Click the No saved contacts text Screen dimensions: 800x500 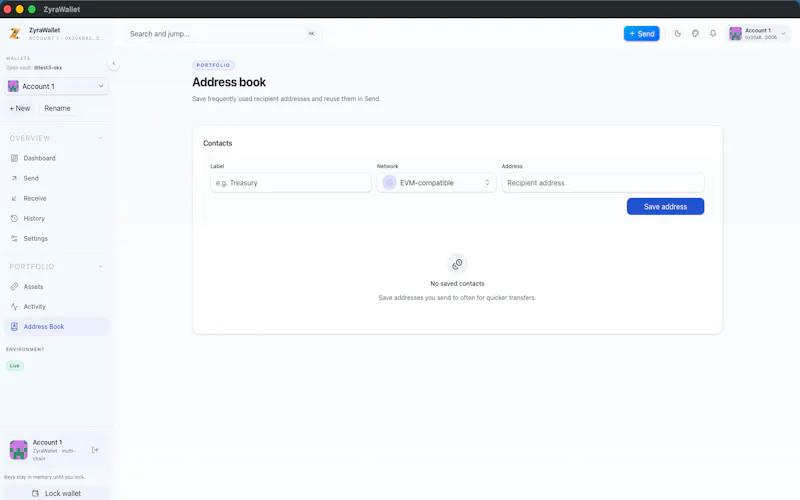(457, 284)
